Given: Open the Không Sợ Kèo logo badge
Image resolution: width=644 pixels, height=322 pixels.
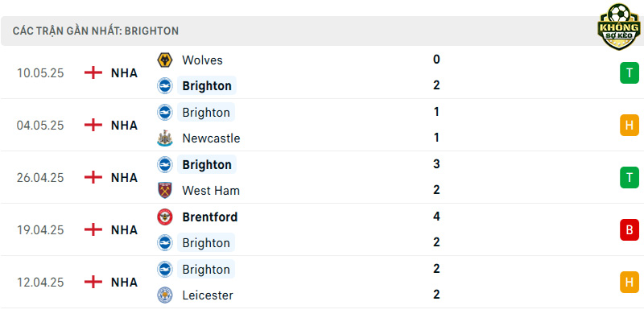Looking at the screenshot, I should [x=619, y=27].
